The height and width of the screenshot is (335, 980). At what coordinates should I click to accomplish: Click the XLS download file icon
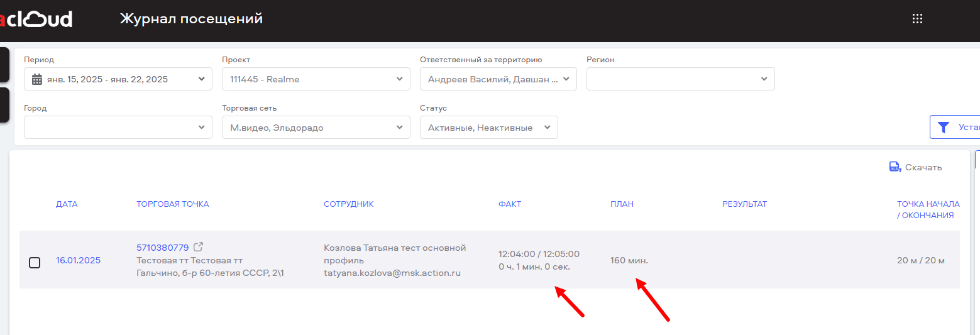click(895, 167)
